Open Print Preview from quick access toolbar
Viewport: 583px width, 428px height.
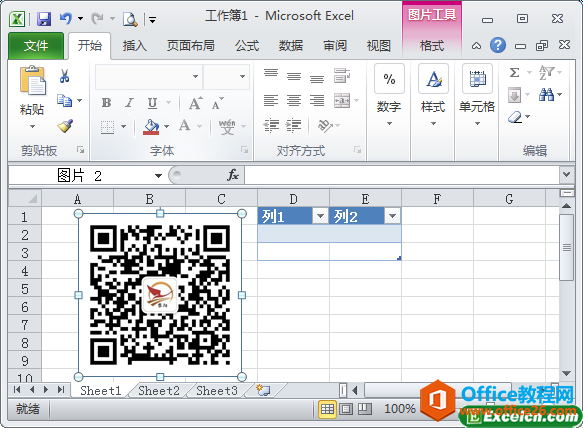pyautogui.click(x=130, y=19)
